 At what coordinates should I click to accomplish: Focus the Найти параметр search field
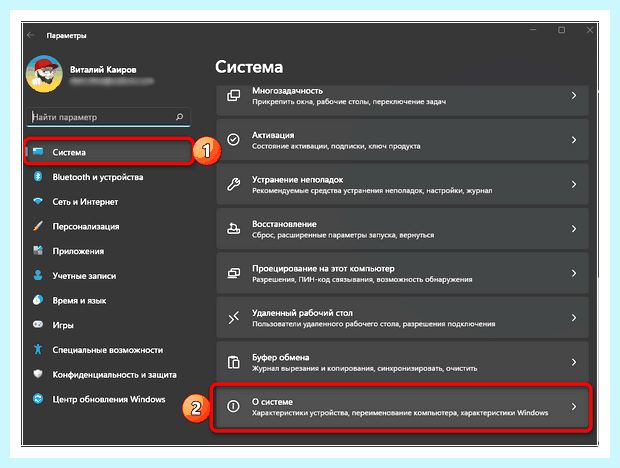(108, 117)
